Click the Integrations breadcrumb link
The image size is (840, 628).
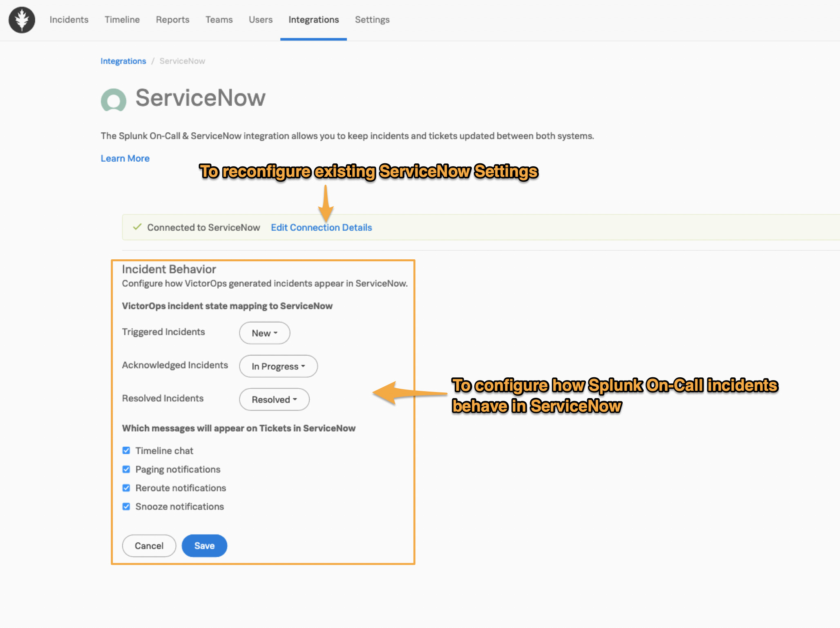123,61
